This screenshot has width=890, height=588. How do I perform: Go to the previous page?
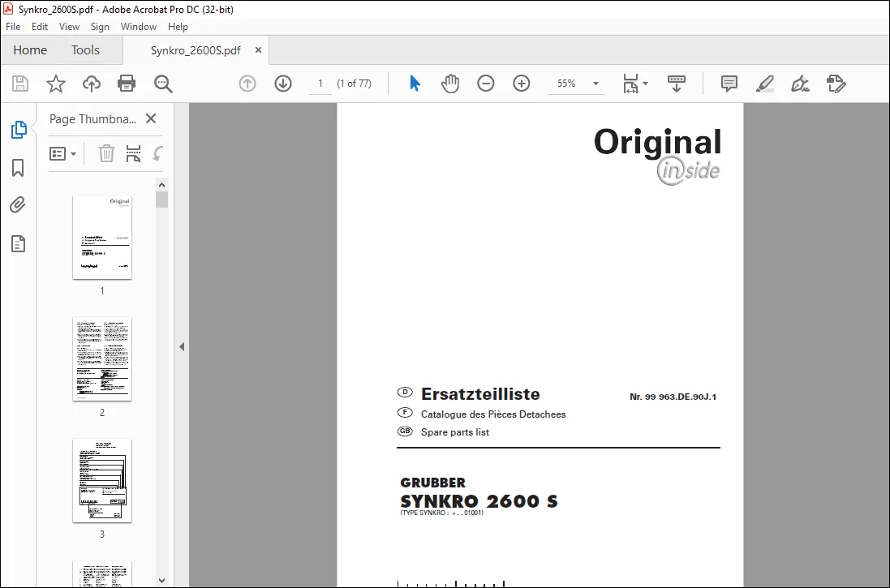247,84
